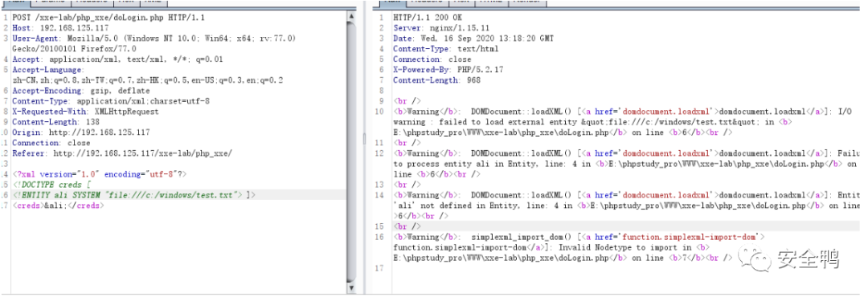Click the Gecko/20100101 Firefox/77.0 line
The image size is (868, 297).
(74, 49)
